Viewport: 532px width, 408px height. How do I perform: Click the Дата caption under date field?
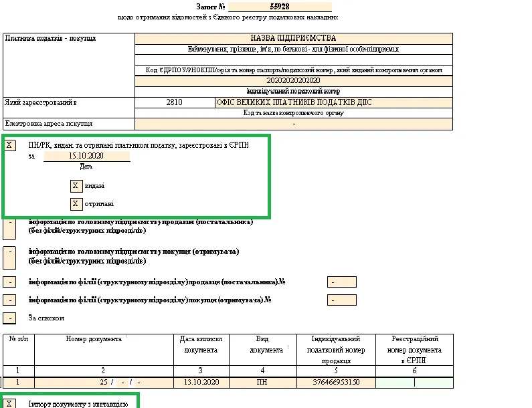pyautogui.click(x=86, y=167)
